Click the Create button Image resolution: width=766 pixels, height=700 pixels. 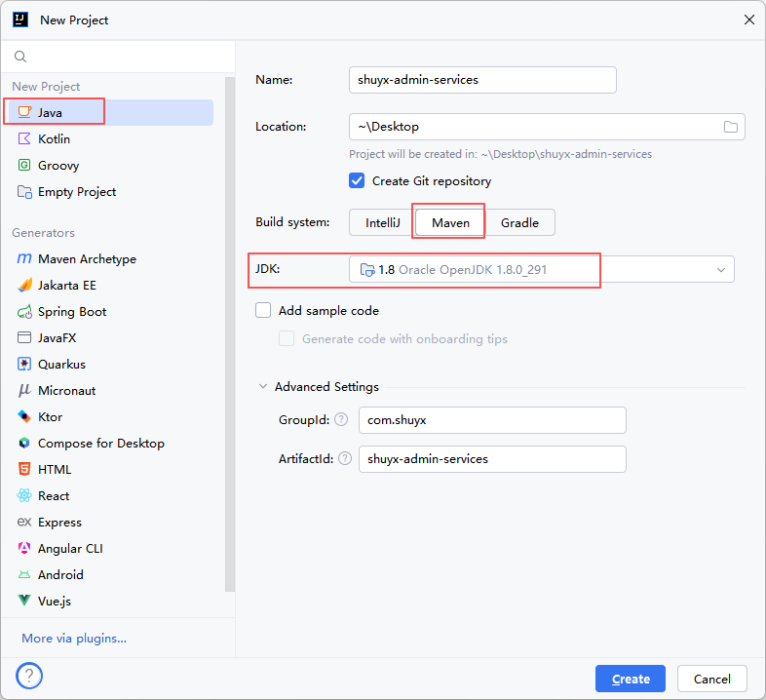click(x=630, y=679)
